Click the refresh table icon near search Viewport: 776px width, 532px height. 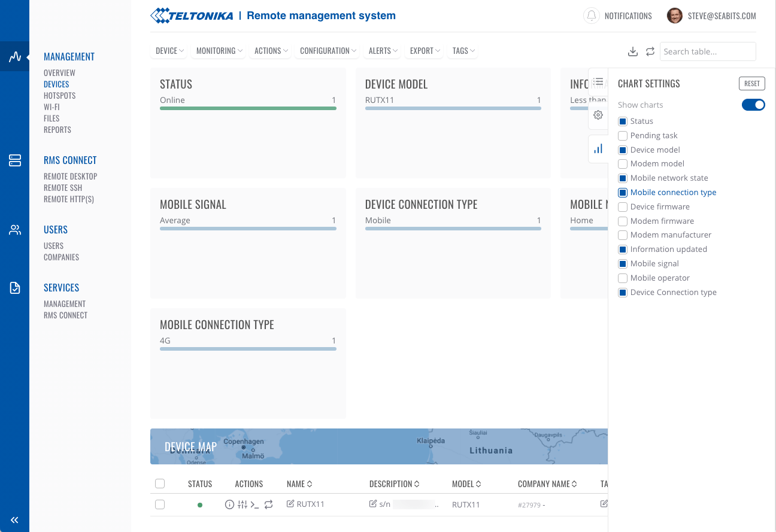(650, 51)
